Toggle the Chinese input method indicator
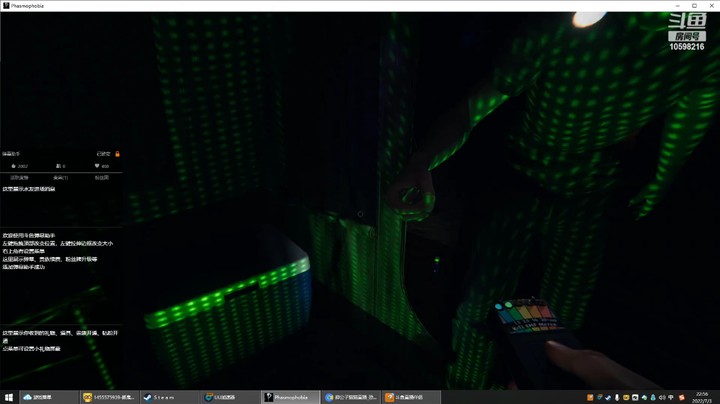This screenshot has width=720, height=404. coord(671,398)
